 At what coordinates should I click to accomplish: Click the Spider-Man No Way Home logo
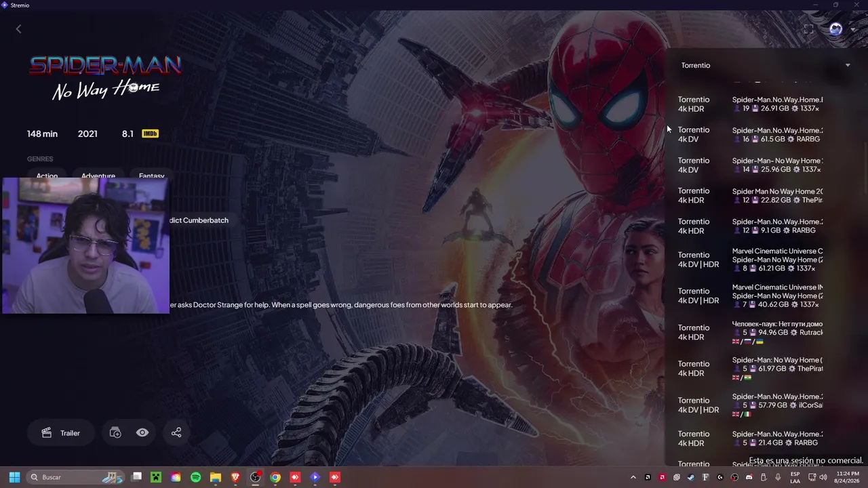click(x=105, y=77)
